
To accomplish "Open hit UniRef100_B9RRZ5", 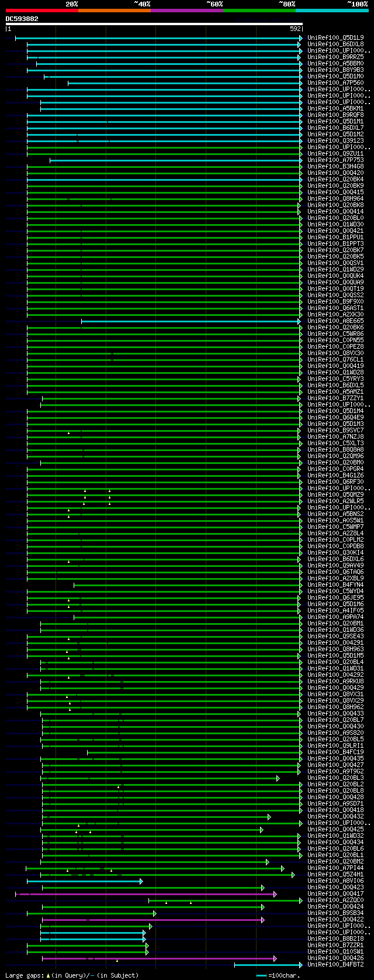I will coord(335,57).
